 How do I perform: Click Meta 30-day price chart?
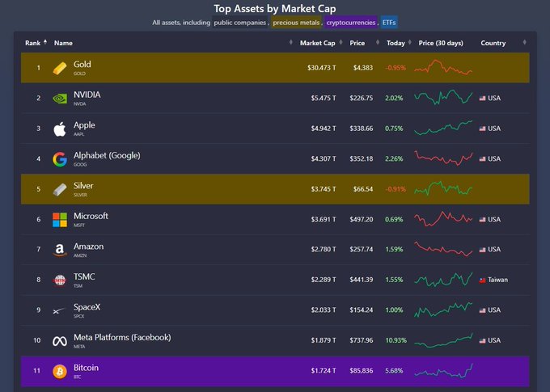443,340
